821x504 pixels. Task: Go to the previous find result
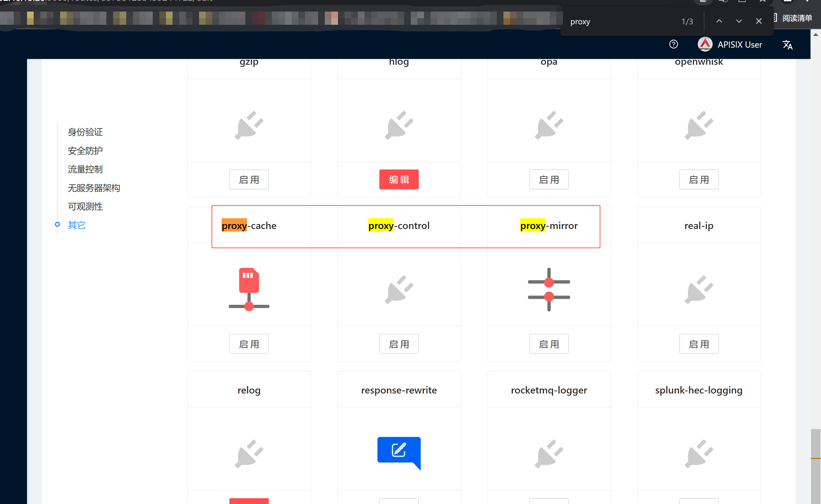click(x=719, y=21)
